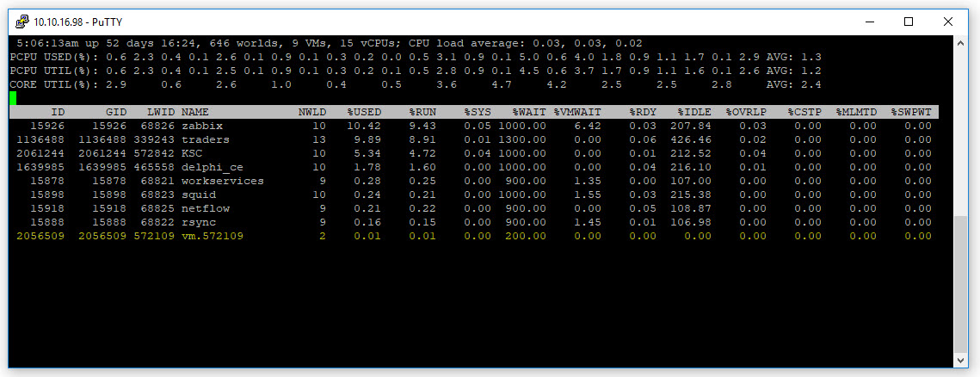Click the %SYS column header
Screen dimensions: 980x377
coord(478,112)
